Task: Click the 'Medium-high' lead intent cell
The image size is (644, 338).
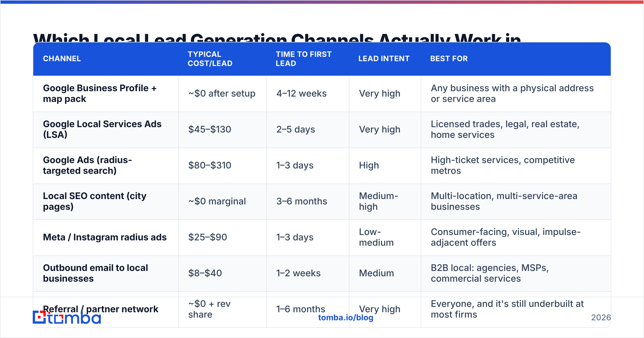Action: [x=379, y=201]
